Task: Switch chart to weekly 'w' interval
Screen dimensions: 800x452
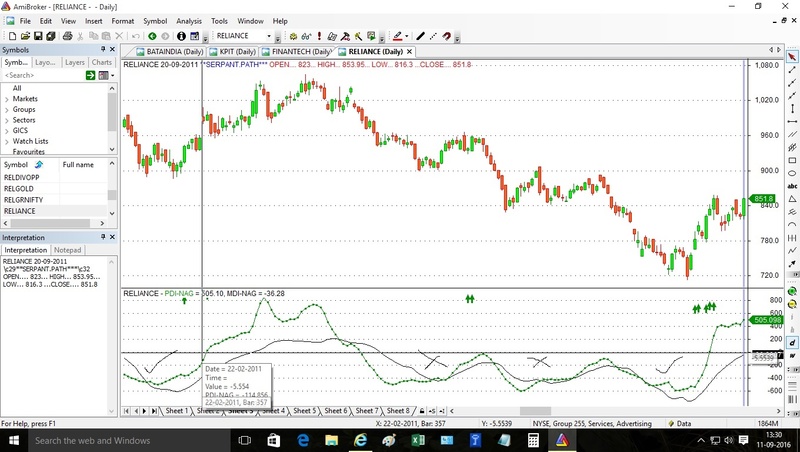Action: coord(792,356)
